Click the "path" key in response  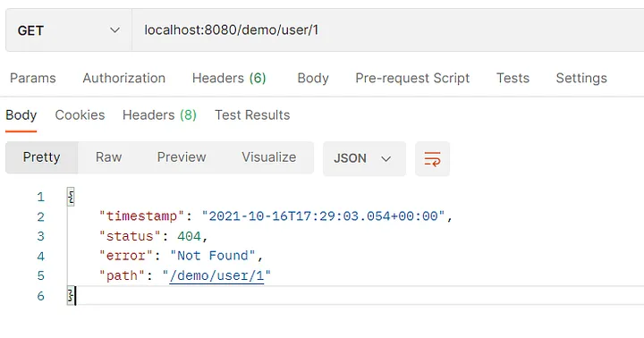tap(123, 275)
